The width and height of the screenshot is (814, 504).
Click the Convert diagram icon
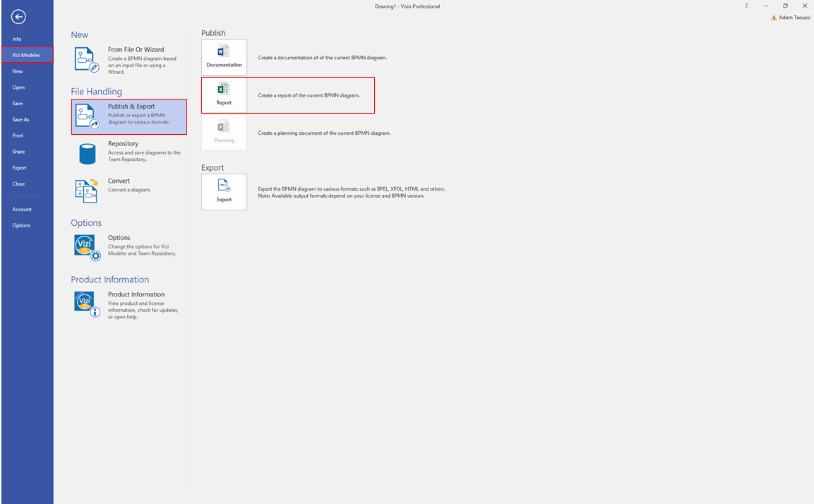pos(87,191)
